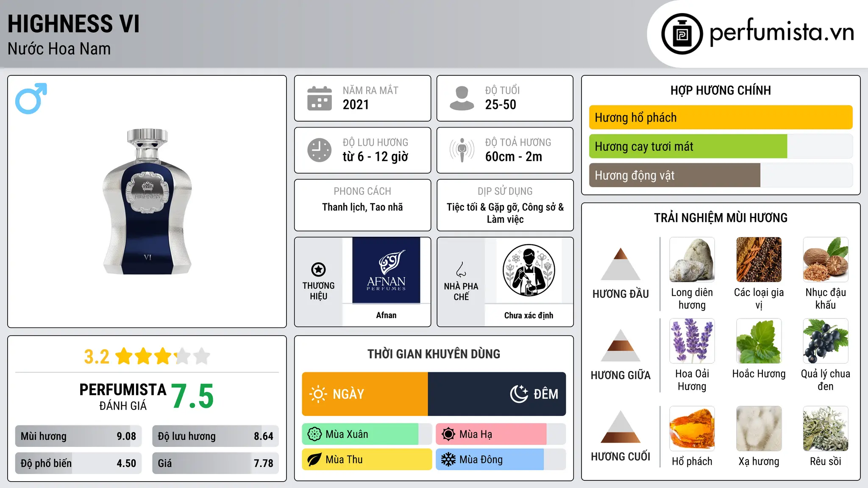Click the Mùi hương score bar

pos(78,436)
